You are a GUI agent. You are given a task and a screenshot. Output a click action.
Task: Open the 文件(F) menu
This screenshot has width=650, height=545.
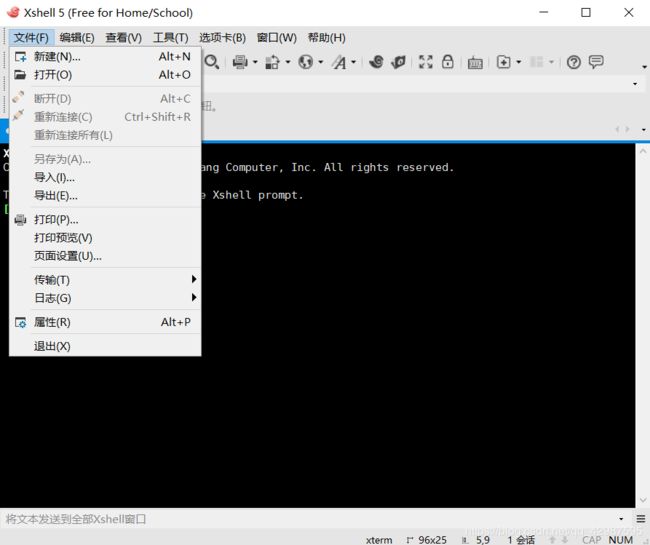31,38
